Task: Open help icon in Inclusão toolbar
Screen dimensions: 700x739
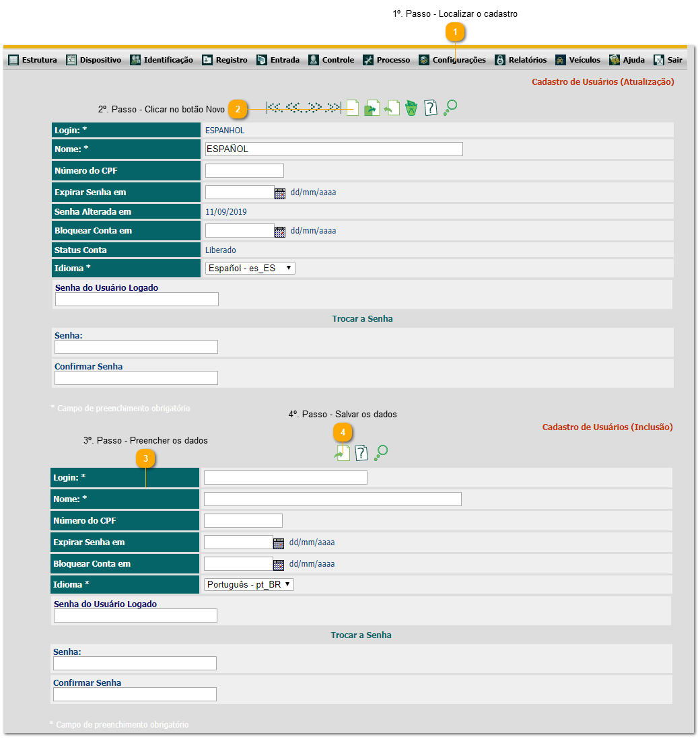Action: tap(361, 453)
